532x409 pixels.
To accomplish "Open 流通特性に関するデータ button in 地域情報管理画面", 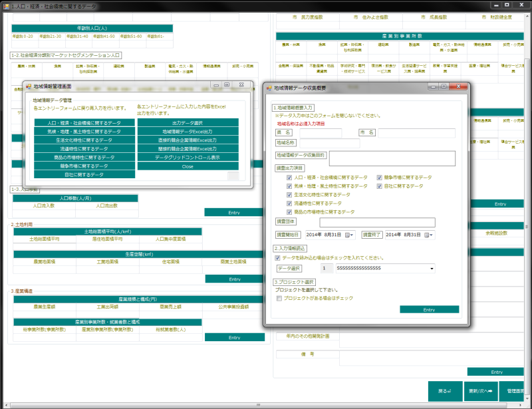I will 84,149.
